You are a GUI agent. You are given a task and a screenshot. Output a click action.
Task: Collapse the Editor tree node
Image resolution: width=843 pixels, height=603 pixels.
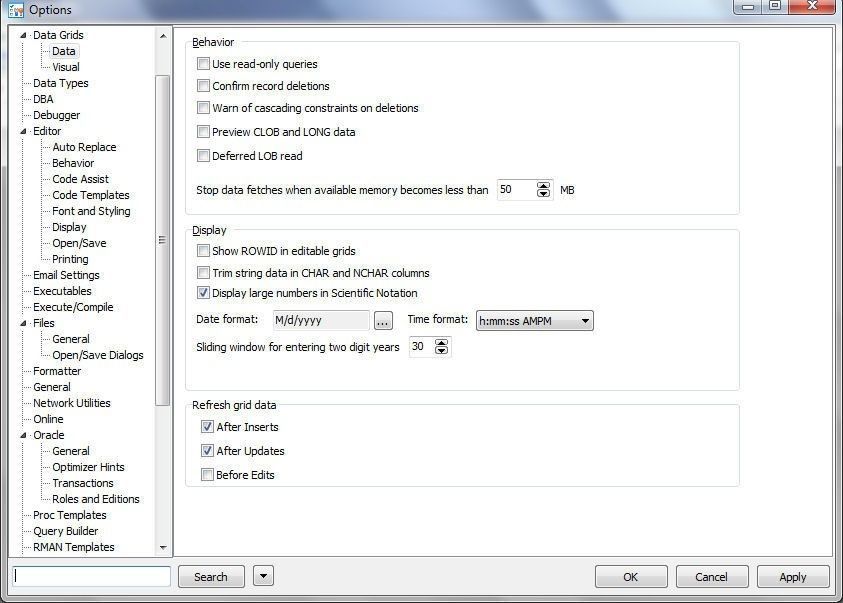(x=23, y=131)
